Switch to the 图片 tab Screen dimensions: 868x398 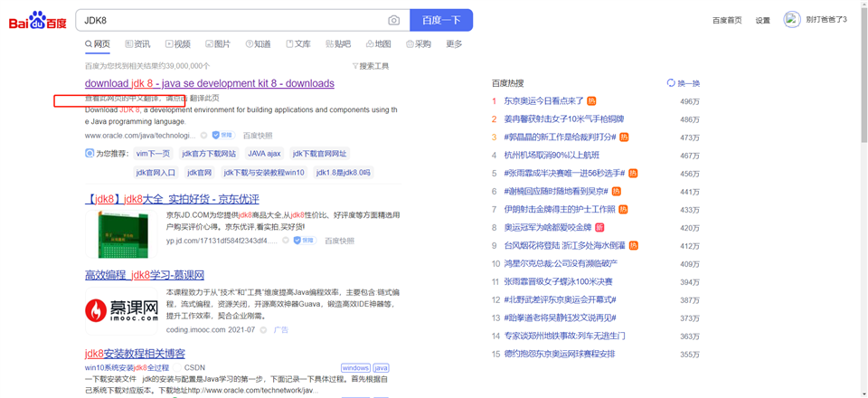click(x=218, y=44)
